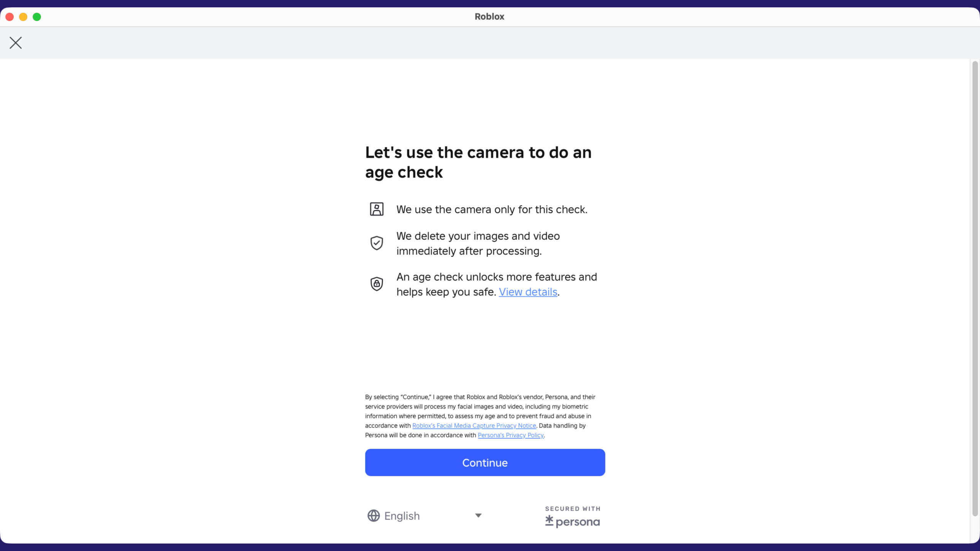Open Roblox's Facial Media Capture Privacy Notice
Image resolution: width=980 pixels, height=551 pixels.
pos(474,425)
